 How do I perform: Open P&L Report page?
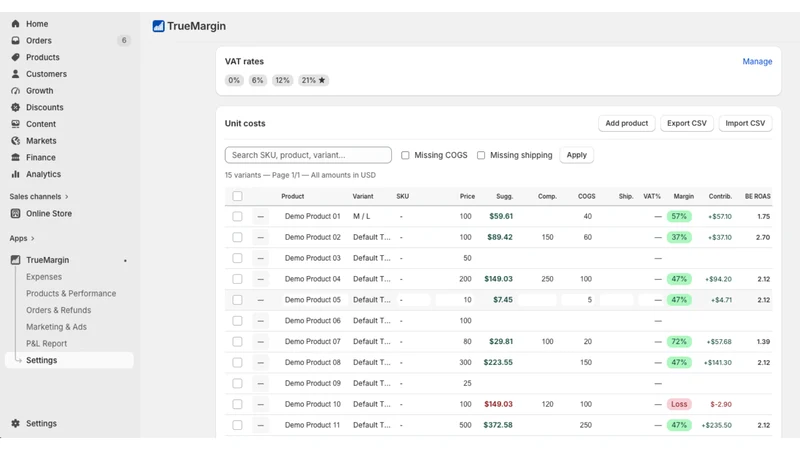(x=46, y=344)
